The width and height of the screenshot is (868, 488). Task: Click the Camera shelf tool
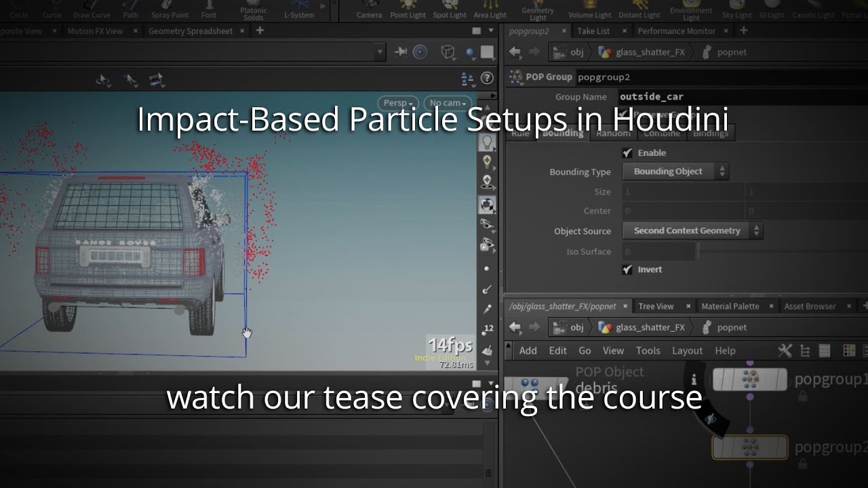click(x=369, y=10)
